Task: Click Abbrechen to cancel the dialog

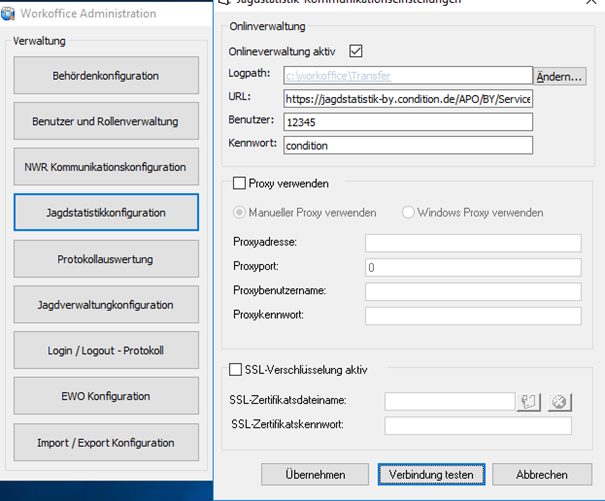Action: coord(529,474)
